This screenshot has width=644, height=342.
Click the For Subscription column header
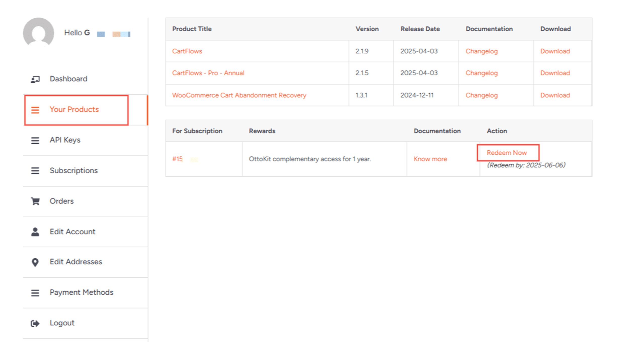197,131
